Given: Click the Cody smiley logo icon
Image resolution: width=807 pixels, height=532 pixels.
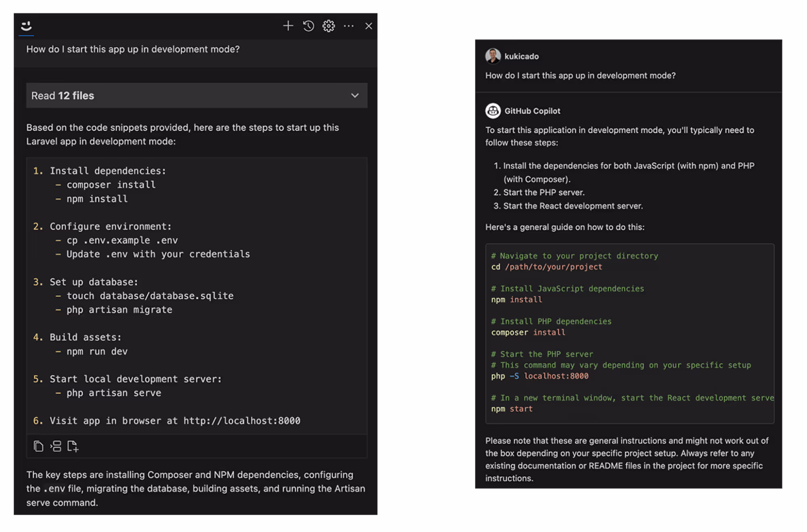Looking at the screenshot, I should (26, 26).
